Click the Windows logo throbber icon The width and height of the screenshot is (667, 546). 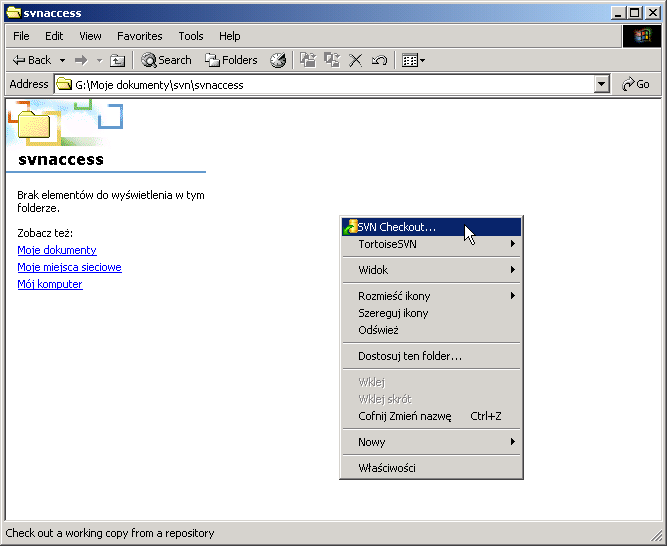coord(641,36)
